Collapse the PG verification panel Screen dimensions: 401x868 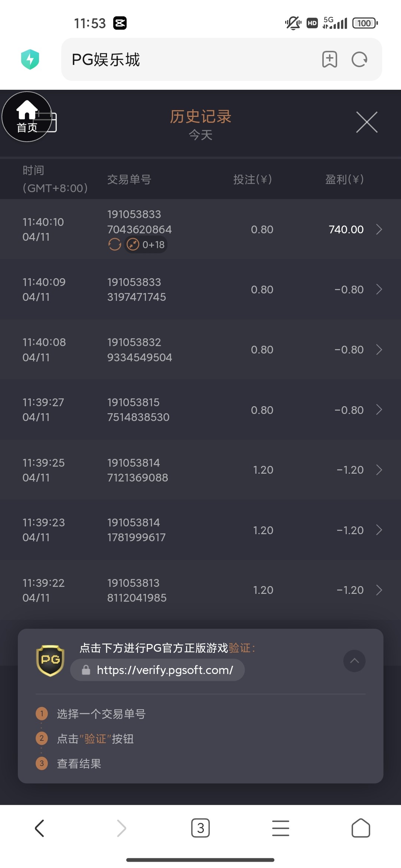pos(354,661)
